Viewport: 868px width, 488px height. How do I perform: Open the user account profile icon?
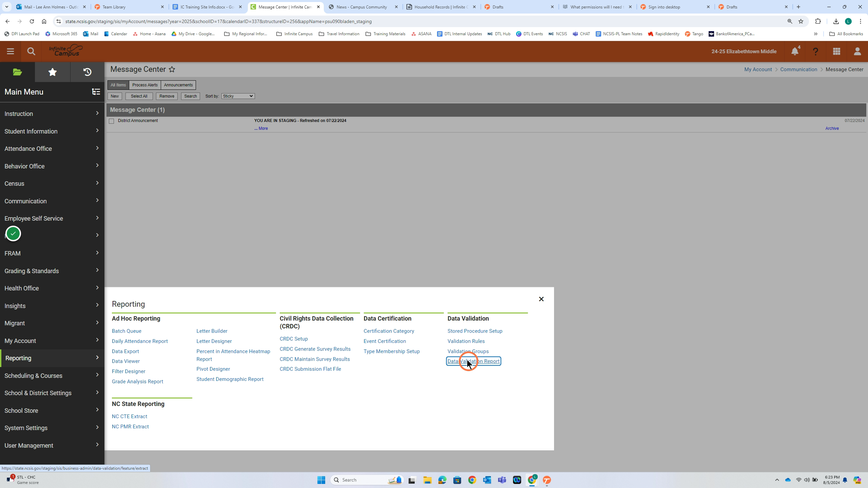pyautogui.click(x=857, y=52)
